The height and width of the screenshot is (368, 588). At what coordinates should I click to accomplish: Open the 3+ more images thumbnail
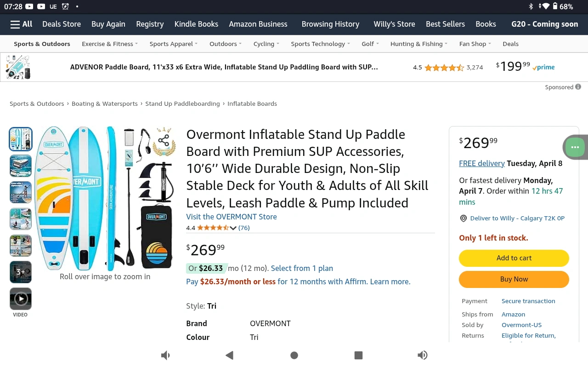(x=21, y=272)
